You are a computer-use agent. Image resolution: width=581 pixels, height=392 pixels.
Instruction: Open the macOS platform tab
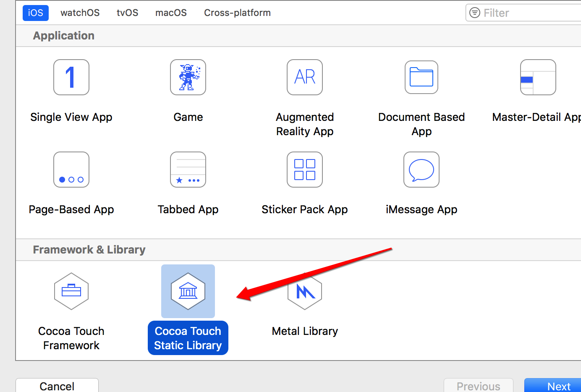(171, 13)
